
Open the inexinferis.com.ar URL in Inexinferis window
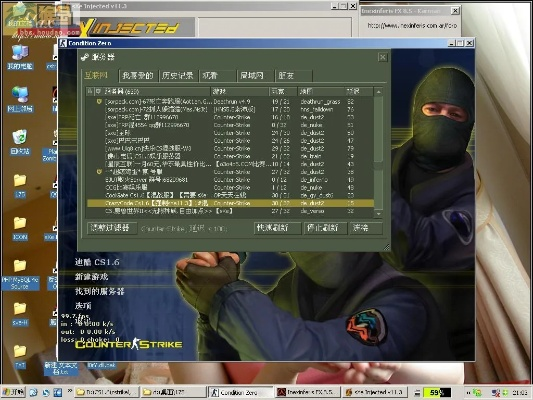[x=412, y=25]
